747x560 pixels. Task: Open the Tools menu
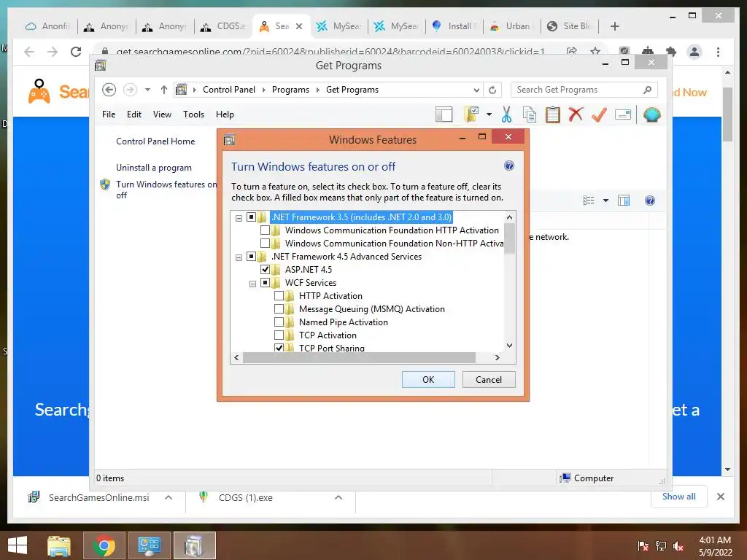pyautogui.click(x=193, y=114)
